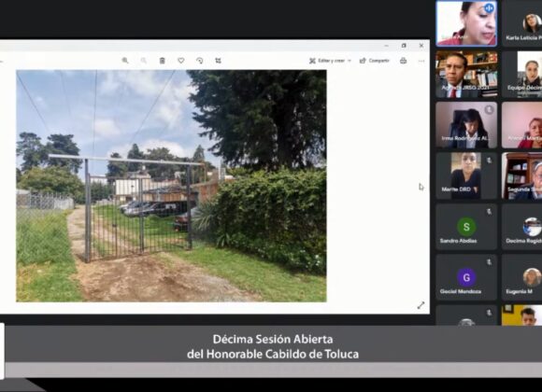This screenshot has height=392, width=542.
Task: Click the mic icon on Irma Rodriguez tile
Action: 489,110
